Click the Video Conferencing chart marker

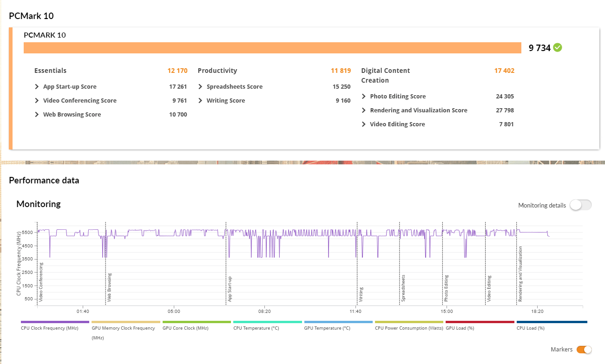41,282
